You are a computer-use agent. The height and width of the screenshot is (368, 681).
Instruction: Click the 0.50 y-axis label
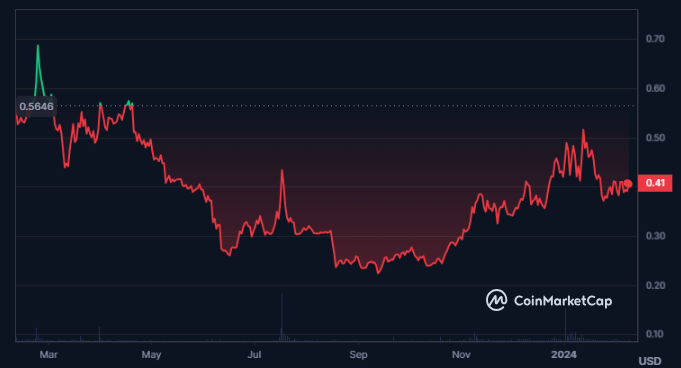(655, 138)
